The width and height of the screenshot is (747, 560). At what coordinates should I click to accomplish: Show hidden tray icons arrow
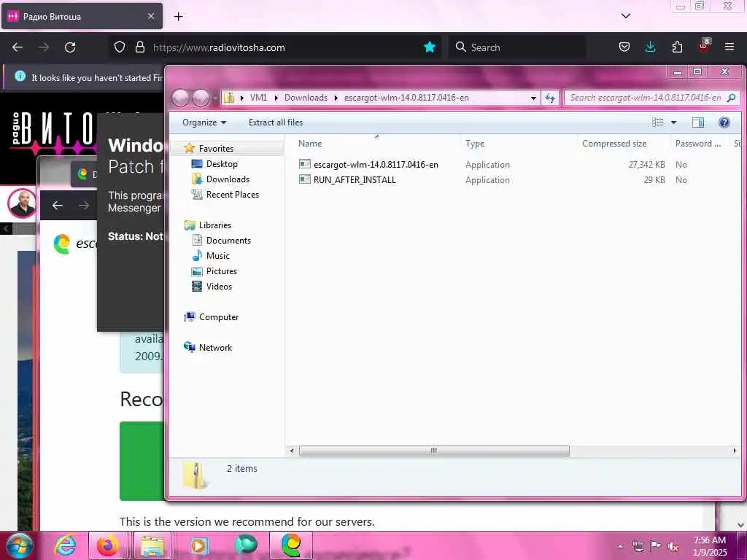620,546
